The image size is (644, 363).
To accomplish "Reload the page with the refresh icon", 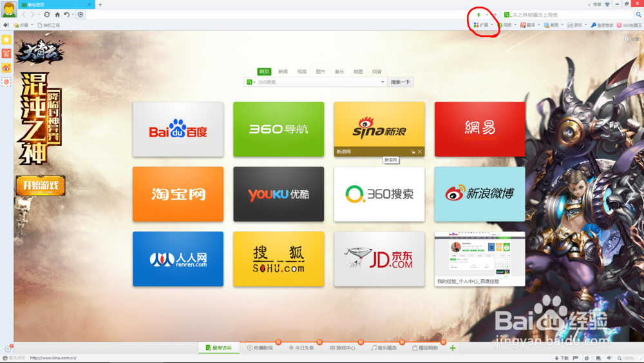I will (x=47, y=14).
